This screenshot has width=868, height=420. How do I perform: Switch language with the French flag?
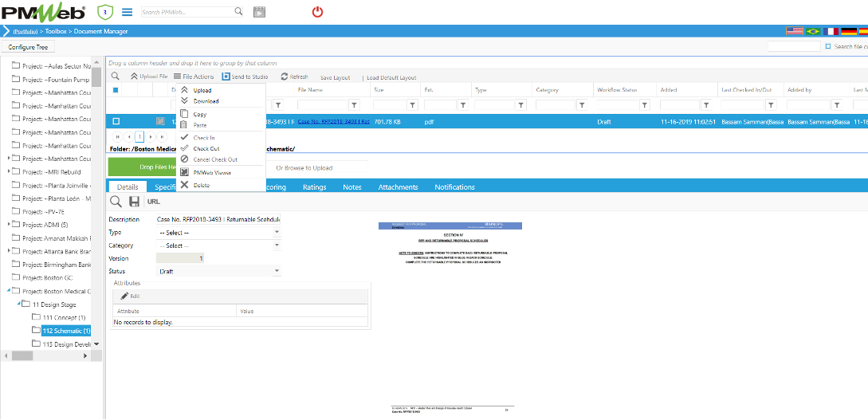(831, 31)
